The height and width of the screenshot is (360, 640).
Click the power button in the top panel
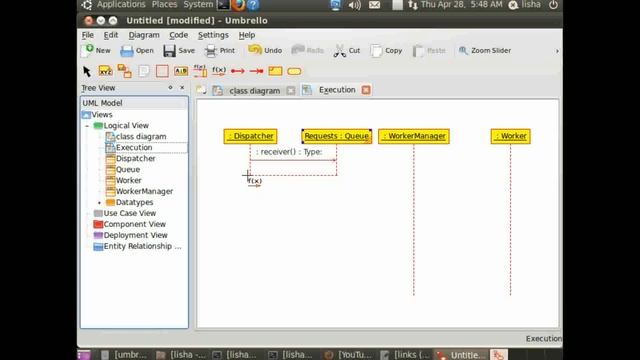point(553,5)
